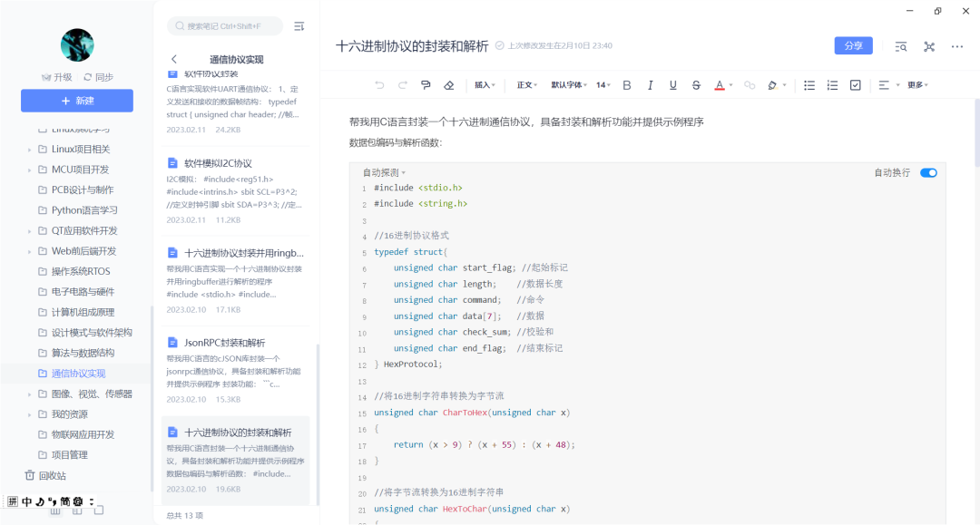Expand the 我的资源 folder
The width and height of the screenshot is (980, 525).
click(29, 415)
